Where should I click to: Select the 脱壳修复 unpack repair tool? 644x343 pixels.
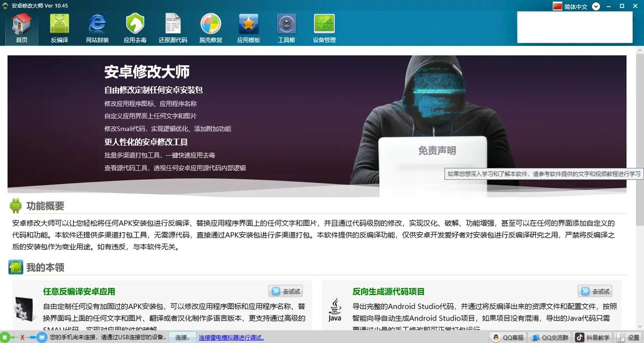pyautogui.click(x=211, y=28)
